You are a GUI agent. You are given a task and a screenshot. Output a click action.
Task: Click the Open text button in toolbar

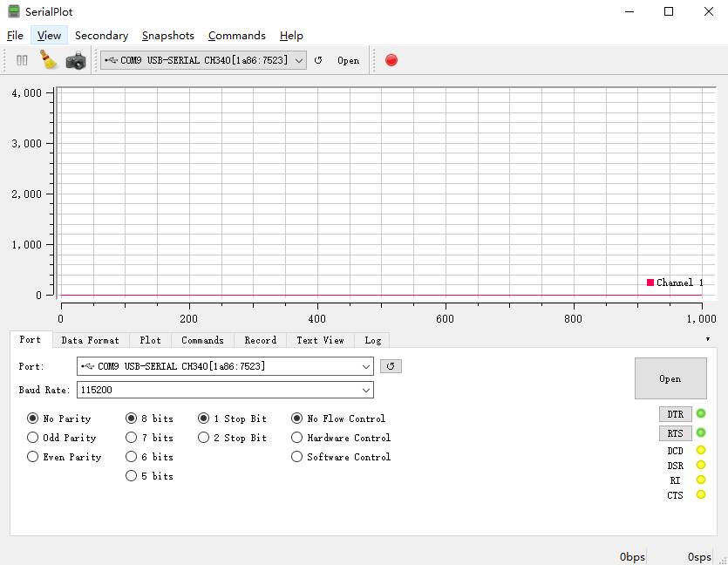[348, 60]
